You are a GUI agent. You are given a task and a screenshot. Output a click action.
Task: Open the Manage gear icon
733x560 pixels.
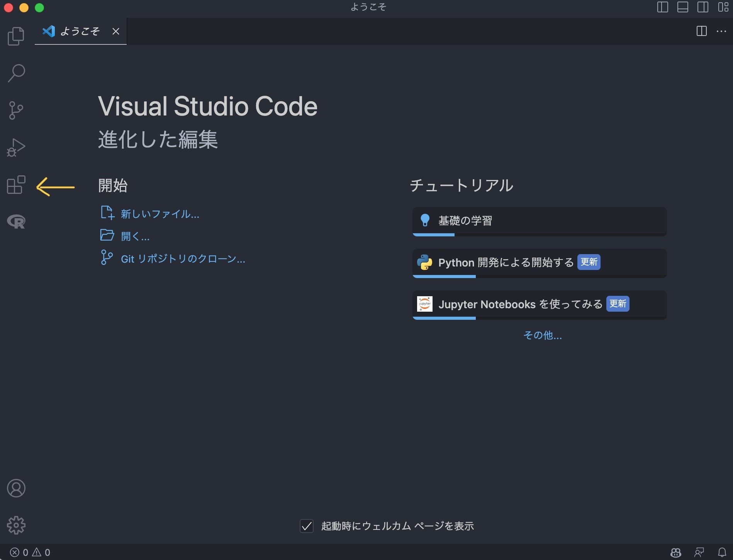(x=16, y=525)
